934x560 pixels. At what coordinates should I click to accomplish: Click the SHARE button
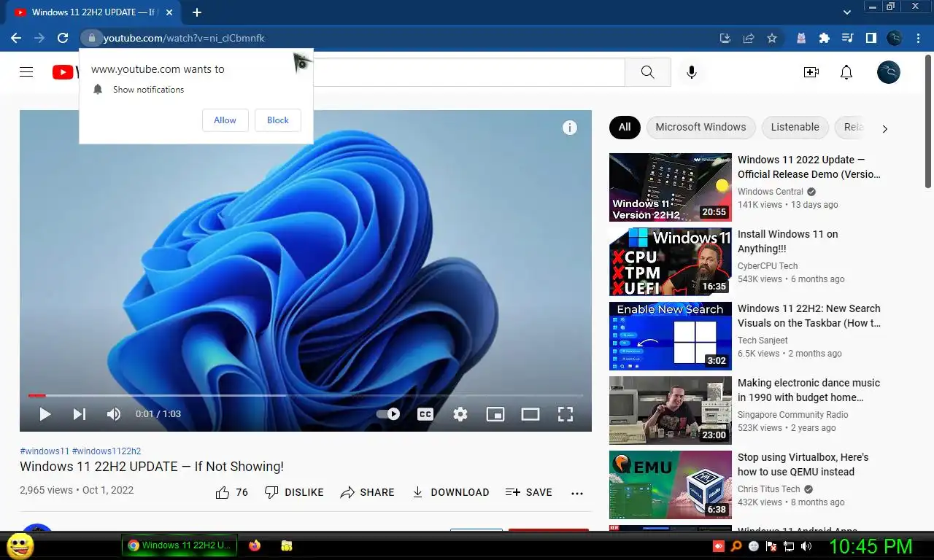(367, 492)
